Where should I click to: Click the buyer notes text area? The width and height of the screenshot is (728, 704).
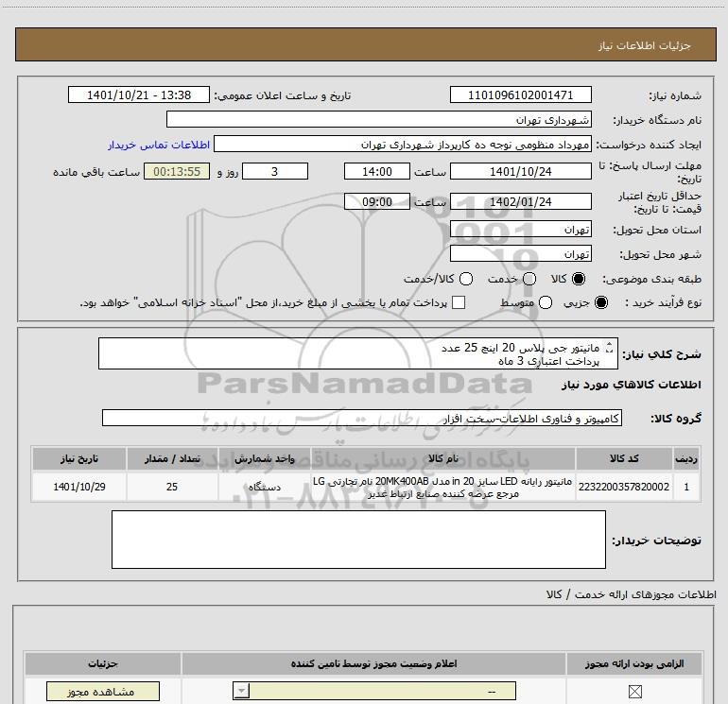[358, 540]
